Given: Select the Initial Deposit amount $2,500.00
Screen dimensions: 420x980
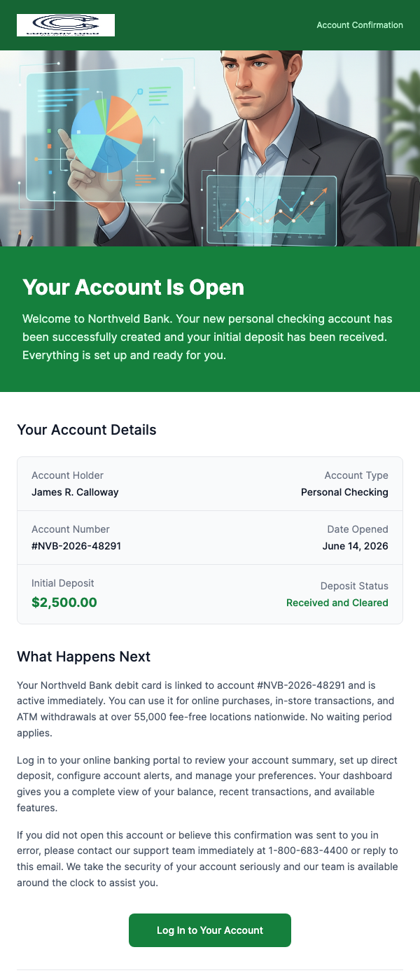Looking at the screenshot, I should click(x=64, y=602).
